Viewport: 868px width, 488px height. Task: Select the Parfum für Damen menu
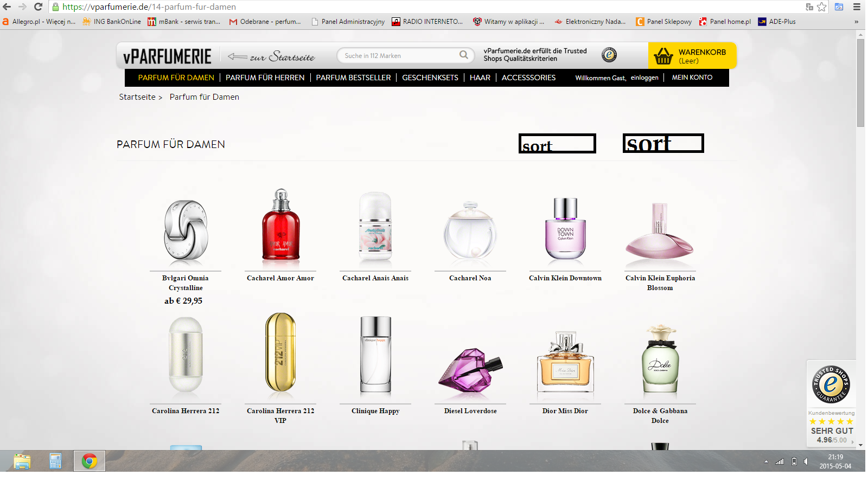pyautogui.click(x=176, y=78)
